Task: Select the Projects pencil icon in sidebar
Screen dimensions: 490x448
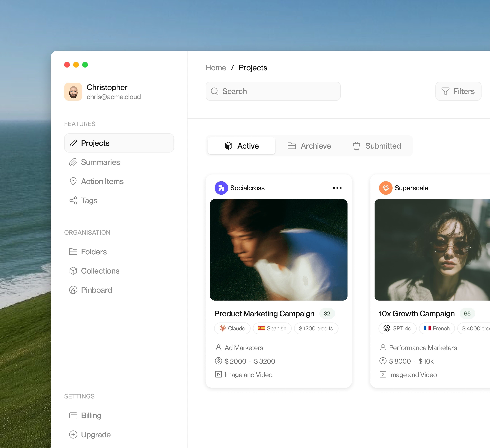Action: point(73,143)
